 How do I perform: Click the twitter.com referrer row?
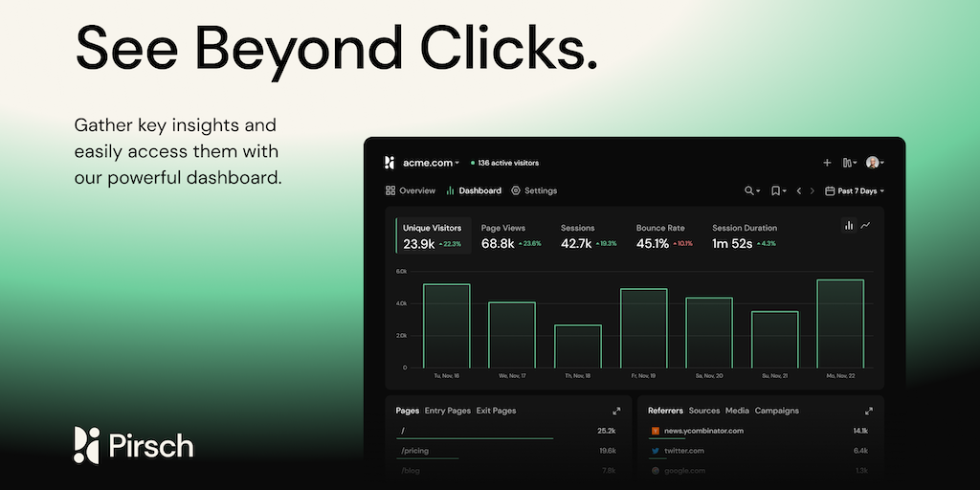[x=759, y=452]
